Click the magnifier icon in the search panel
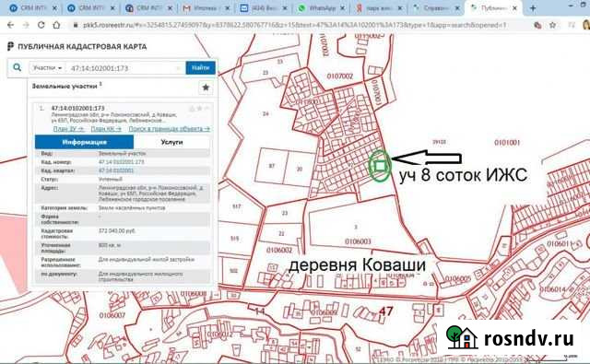This screenshot has height=364, width=590. (17, 67)
